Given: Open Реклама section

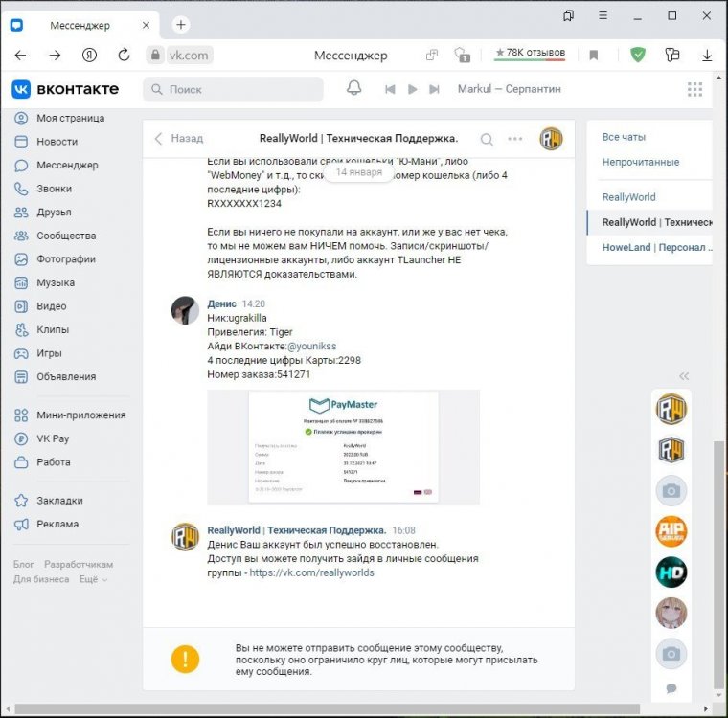Looking at the screenshot, I should click(x=46, y=524).
